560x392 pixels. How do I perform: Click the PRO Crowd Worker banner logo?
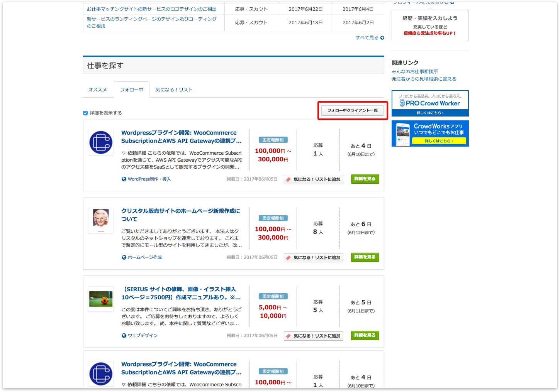coord(430,103)
